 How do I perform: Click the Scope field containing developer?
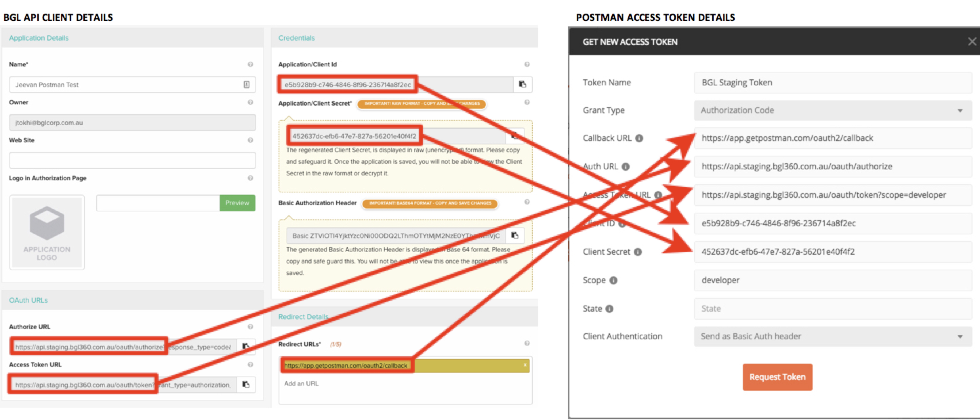tap(833, 280)
